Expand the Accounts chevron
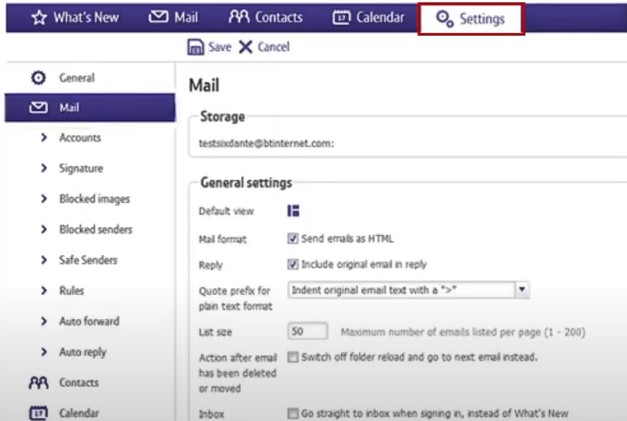The image size is (627, 421). (x=44, y=138)
